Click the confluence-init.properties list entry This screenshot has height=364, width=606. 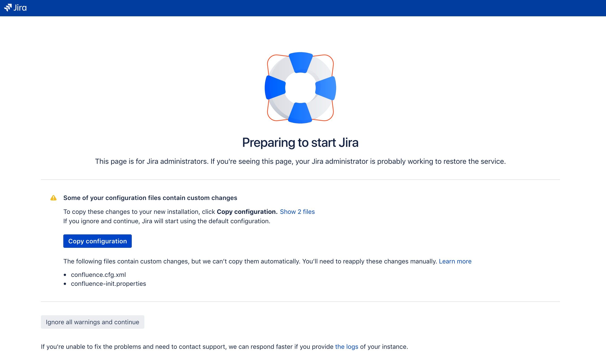pos(108,284)
